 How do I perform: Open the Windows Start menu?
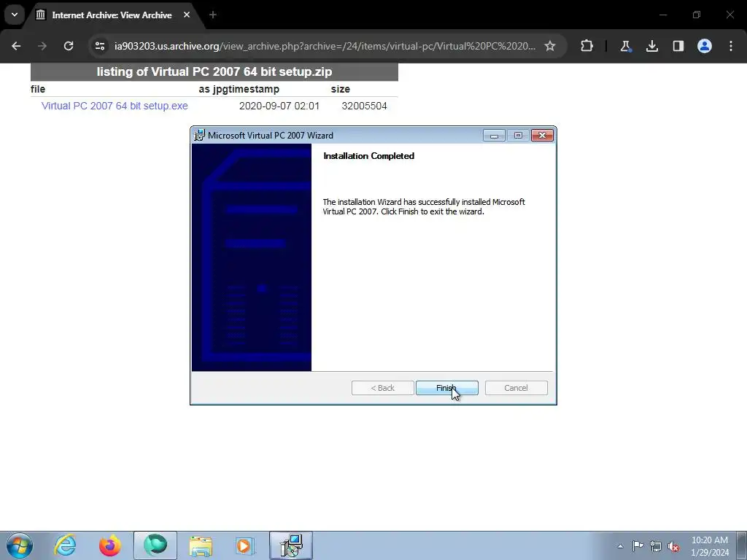(x=19, y=545)
